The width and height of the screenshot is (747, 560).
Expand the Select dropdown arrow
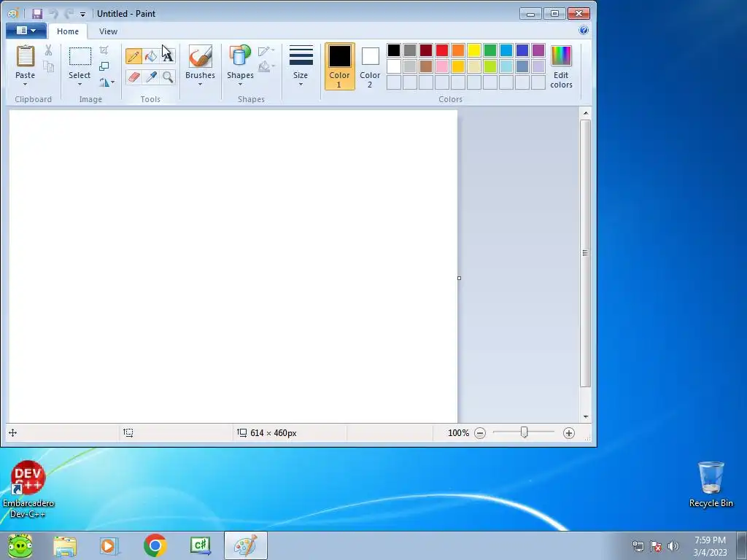tap(80, 85)
